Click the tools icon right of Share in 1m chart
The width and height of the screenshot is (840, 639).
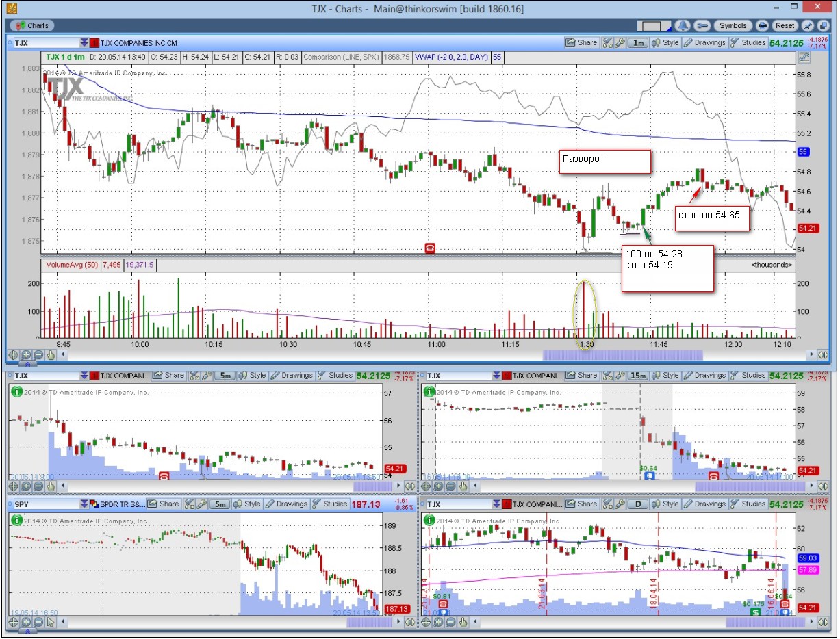tap(607, 42)
